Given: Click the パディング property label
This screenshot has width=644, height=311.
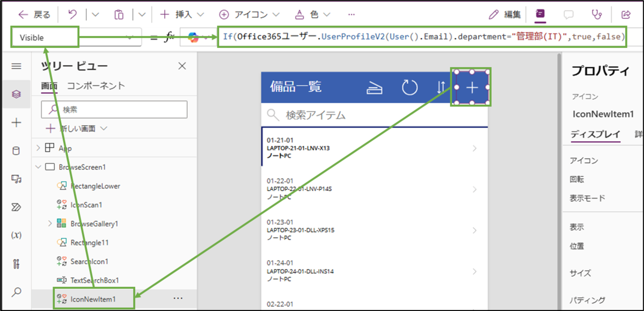Looking at the screenshot, I should (x=588, y=300).
